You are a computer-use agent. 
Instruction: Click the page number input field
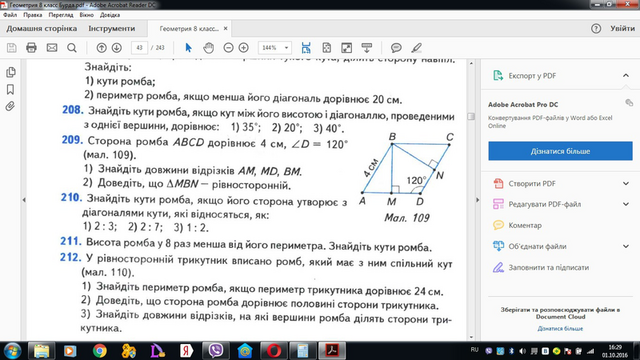pyautogui.click(x=139, y=48)
